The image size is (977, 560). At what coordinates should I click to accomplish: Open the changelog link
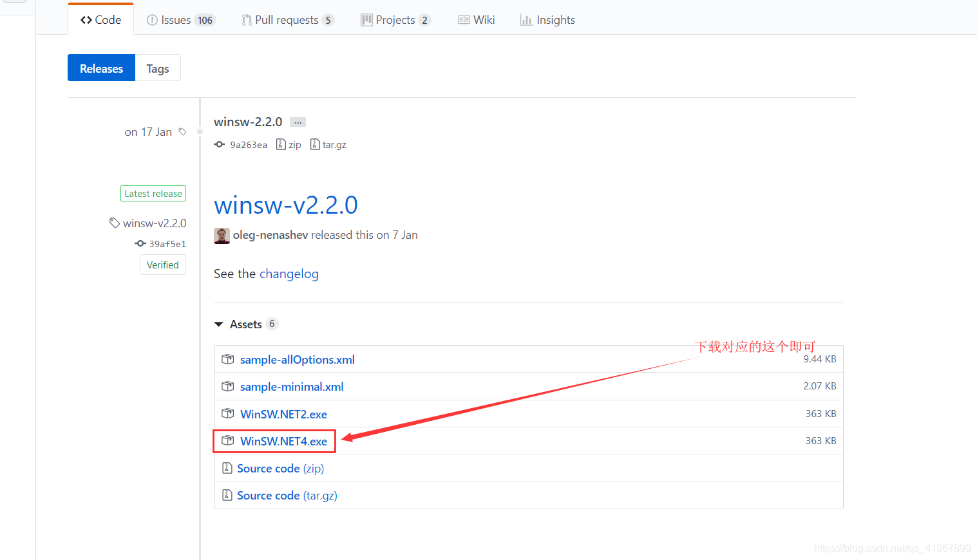289,274
